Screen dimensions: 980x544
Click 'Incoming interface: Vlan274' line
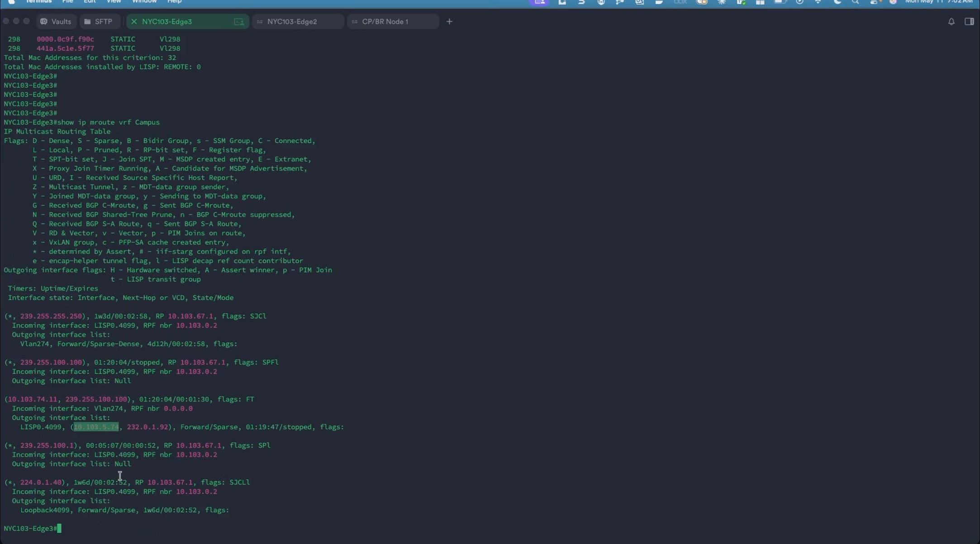(102, 408)
